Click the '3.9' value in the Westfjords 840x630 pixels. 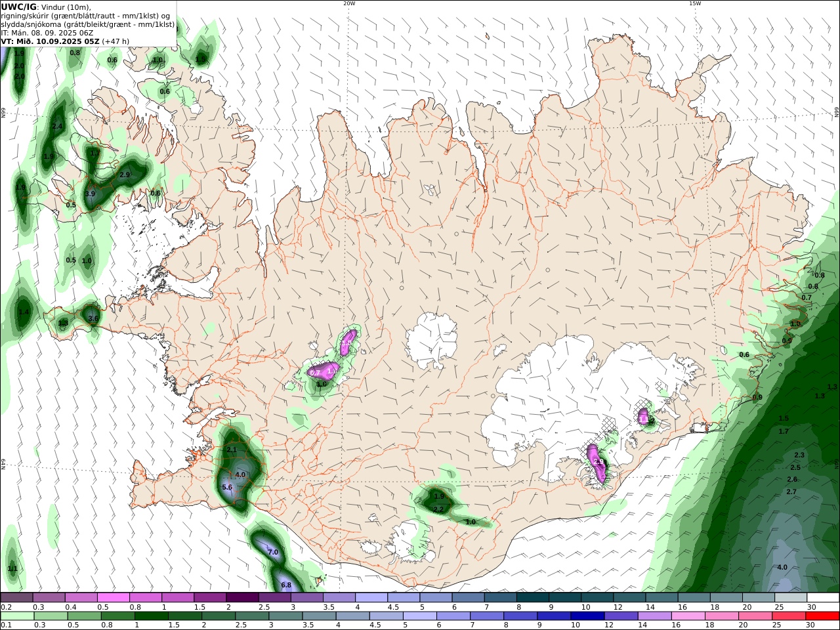90,194
